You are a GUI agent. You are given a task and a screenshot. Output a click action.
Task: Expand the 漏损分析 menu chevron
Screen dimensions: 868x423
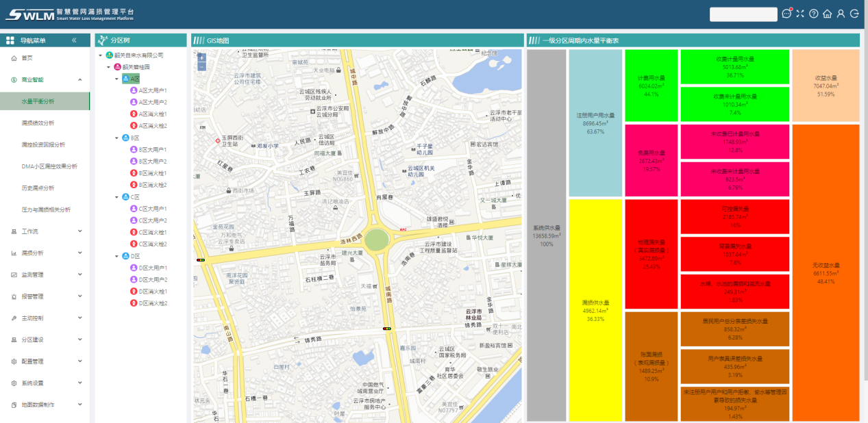click(x=80, y=253)
